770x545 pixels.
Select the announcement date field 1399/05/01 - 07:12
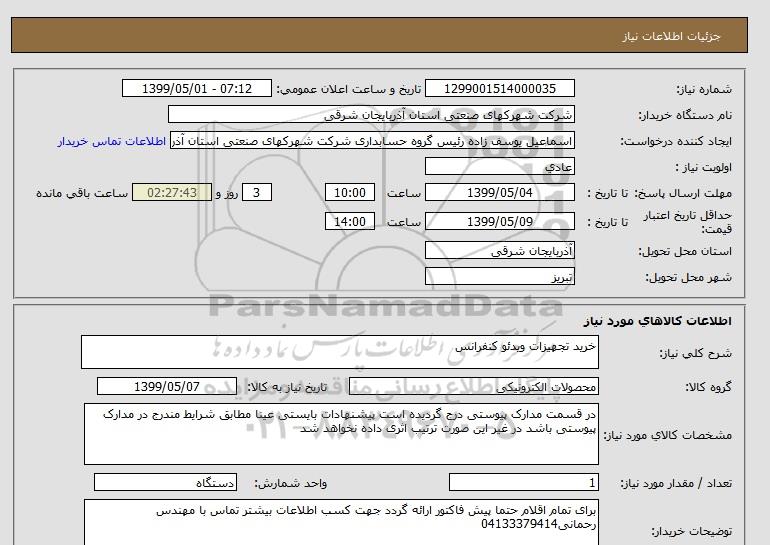tap(196, 88)
